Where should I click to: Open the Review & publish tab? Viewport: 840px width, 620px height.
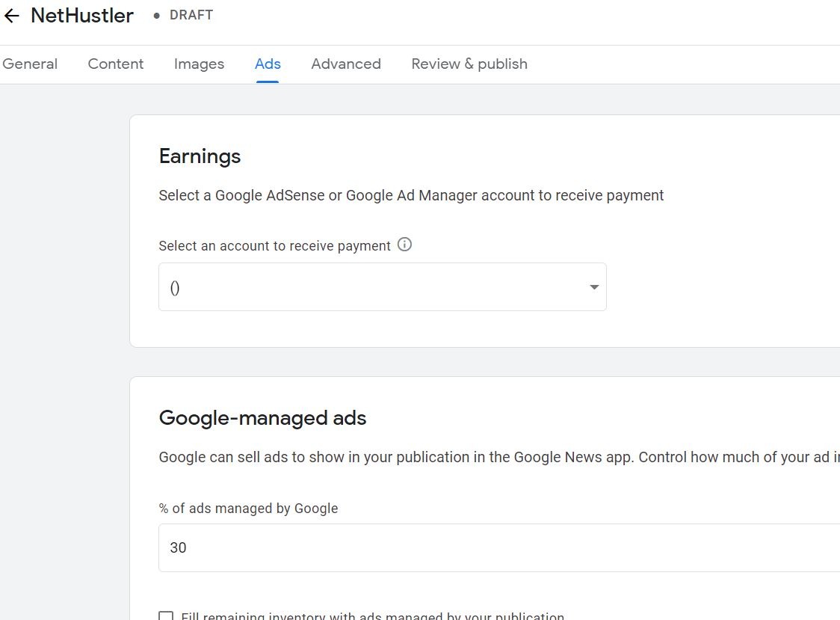point(469,64)
